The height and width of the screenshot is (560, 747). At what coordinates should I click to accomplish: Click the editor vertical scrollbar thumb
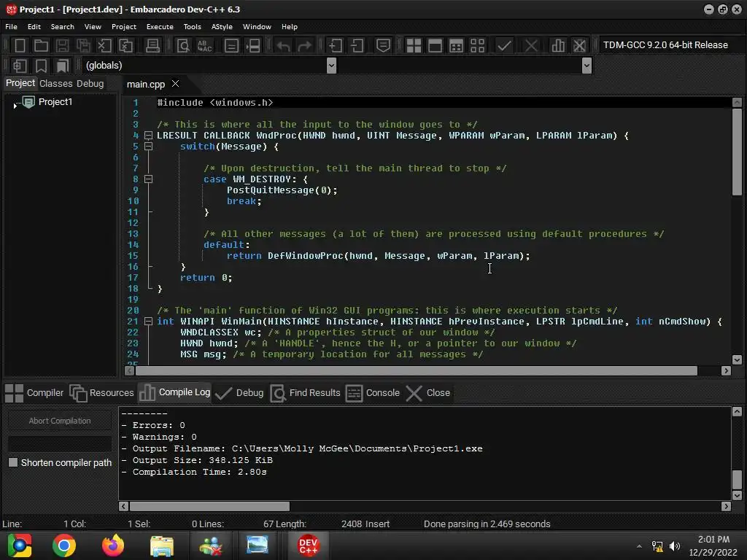click(x=737, y=152)
